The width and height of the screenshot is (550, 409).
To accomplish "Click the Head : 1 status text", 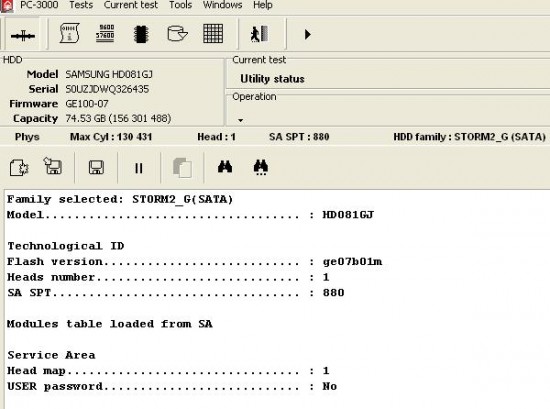I will tap(216, 137).
